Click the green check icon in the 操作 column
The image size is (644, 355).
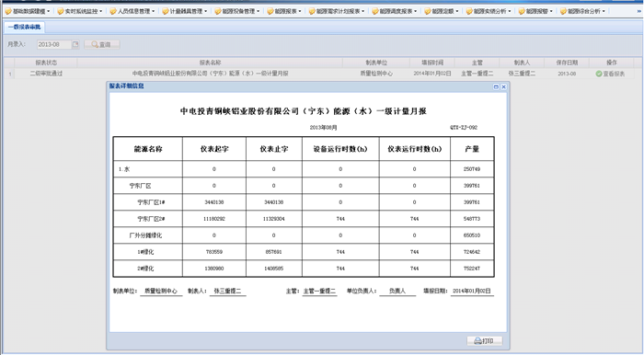[x=599, y=74]
